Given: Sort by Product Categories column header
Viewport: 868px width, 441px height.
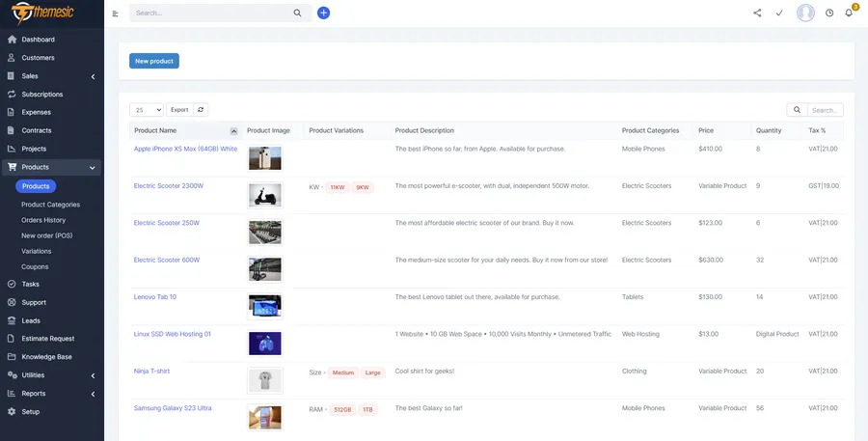Looking at the screenshot, I should click(x=650, y=130).
